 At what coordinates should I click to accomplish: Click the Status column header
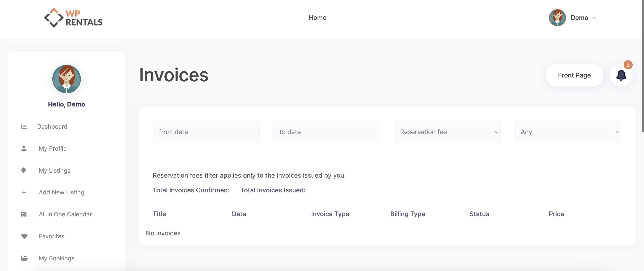pos(479,214)
